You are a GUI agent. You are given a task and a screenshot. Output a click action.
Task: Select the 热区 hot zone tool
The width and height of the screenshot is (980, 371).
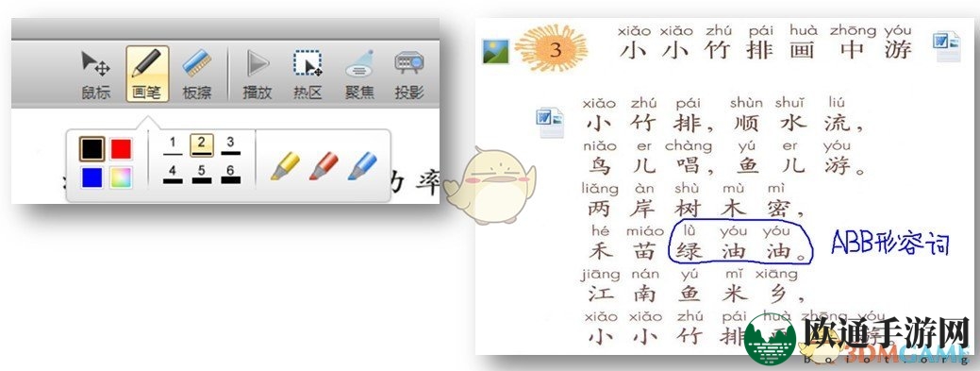point(307,75)
